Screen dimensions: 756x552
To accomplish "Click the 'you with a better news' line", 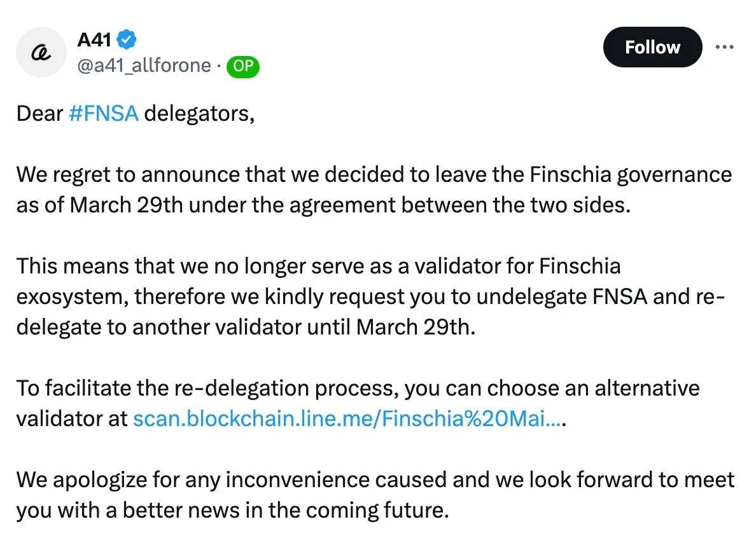I will (233, 511).
